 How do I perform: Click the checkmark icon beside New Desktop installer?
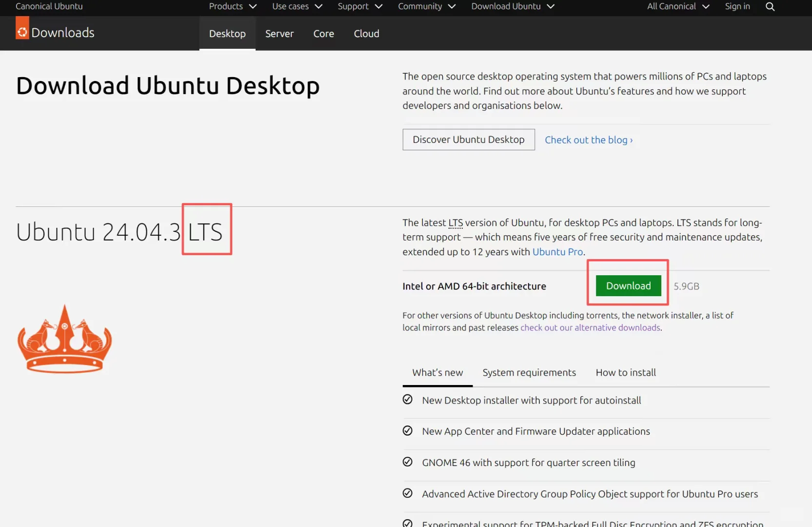(408, 400)
